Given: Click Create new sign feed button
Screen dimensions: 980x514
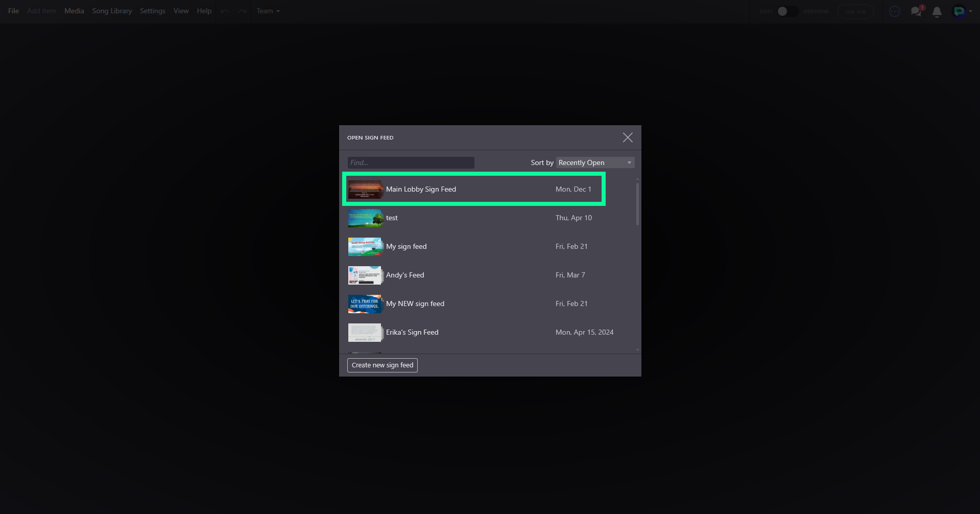Looking at the screenshot, I should pyautogui.click(x=383, y=365).
